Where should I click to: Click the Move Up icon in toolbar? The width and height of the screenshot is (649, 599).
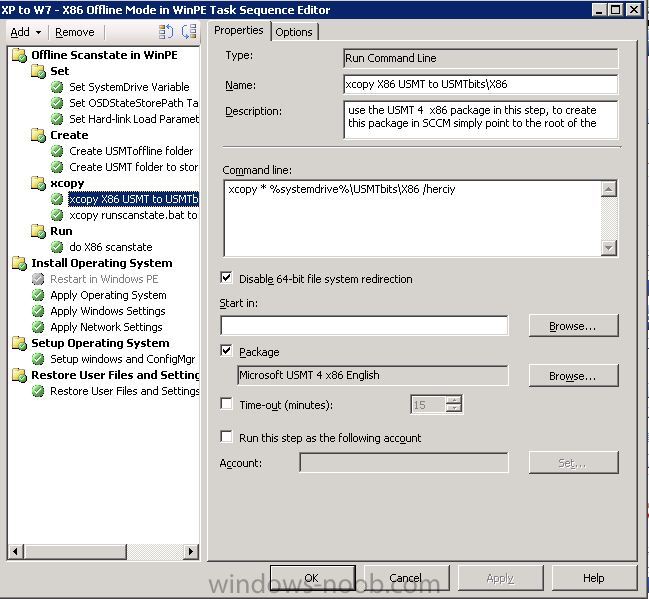(x=166, y=32)
